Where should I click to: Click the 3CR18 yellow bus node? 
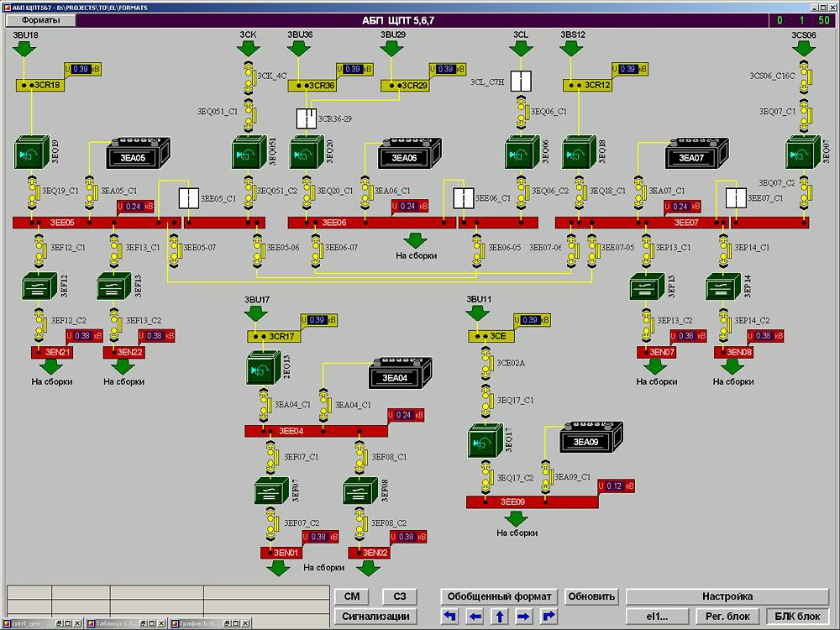click(40, 85)
